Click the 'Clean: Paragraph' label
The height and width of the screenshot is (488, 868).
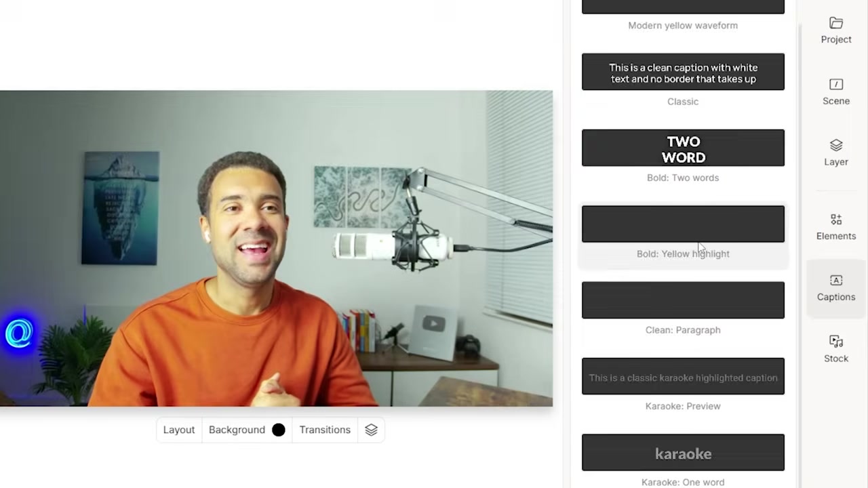683,330
